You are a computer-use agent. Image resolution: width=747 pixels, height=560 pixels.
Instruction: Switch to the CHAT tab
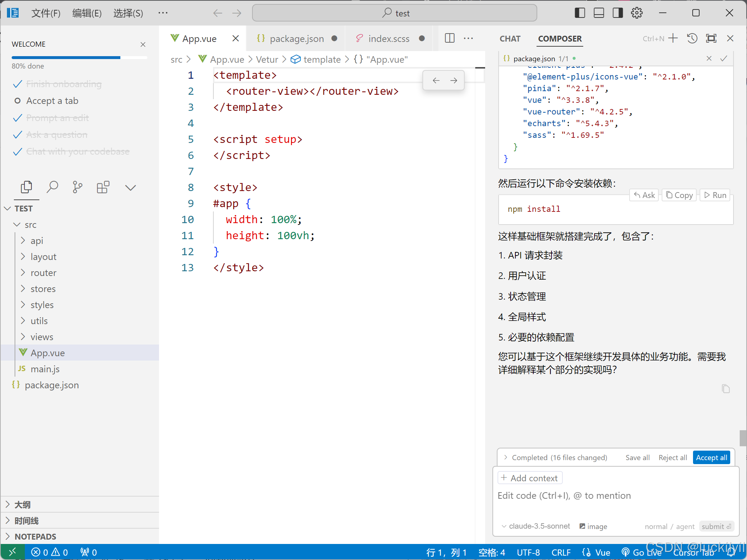click(x=510, y=39)
